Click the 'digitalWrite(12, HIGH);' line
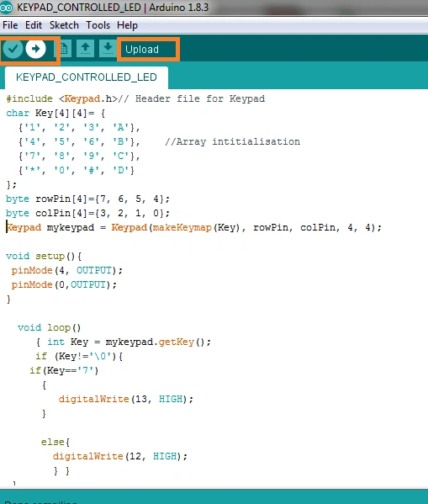The width and height of the screenshot is (428, 504). (x=120, y=456)
